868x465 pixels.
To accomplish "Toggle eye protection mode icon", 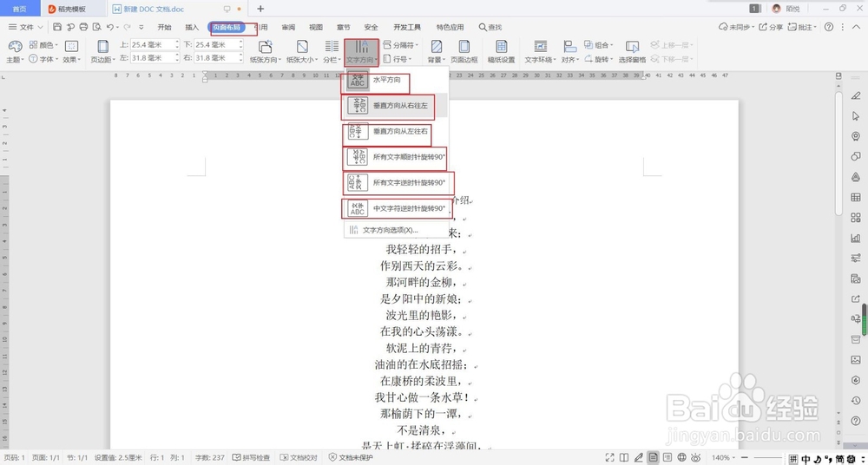I will coord(696,458).
